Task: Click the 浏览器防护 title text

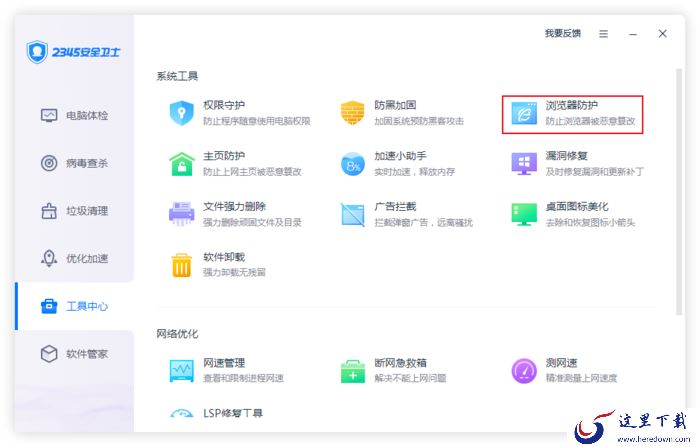Action: [x=571, y=105]
